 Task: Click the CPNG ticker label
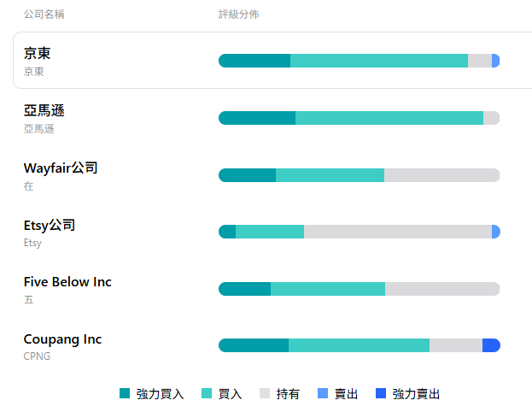coord(37,356)
